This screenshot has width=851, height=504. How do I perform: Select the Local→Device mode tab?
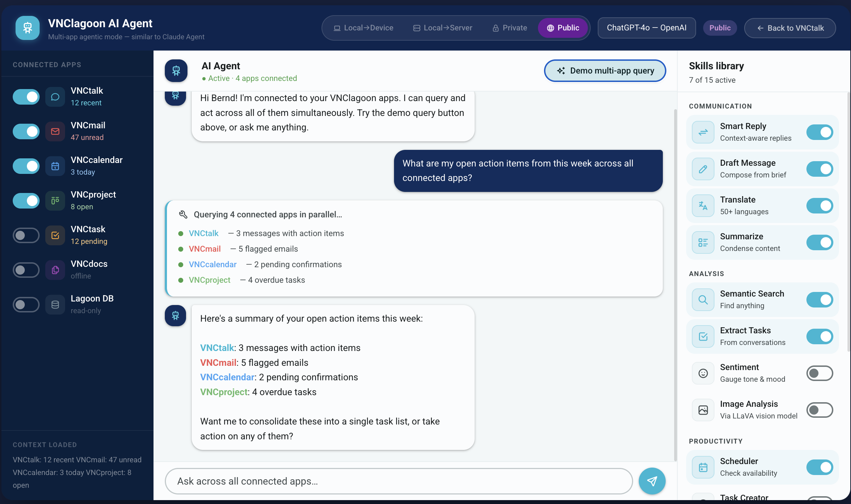click(x=363, y=28)
